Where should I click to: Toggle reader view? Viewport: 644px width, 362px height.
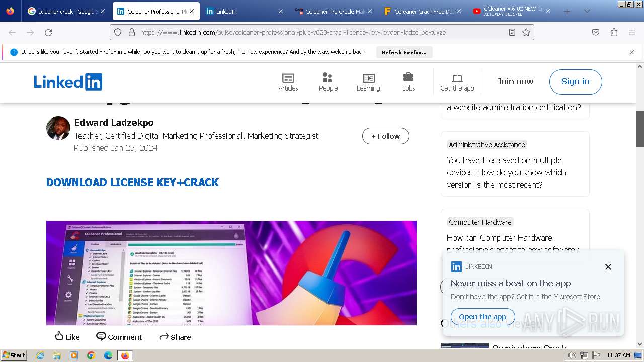pos(512,32)
